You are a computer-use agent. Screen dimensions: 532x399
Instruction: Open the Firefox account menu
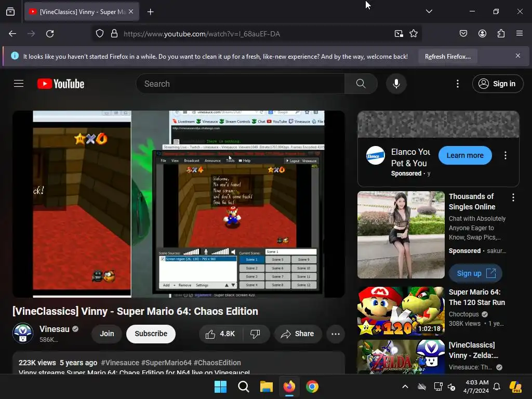[x=482, y=34]
